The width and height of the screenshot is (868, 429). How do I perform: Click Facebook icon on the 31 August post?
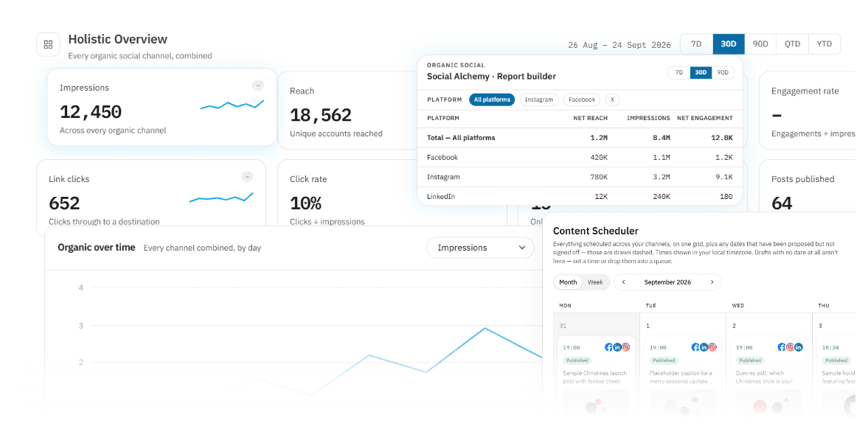[609, 347]
